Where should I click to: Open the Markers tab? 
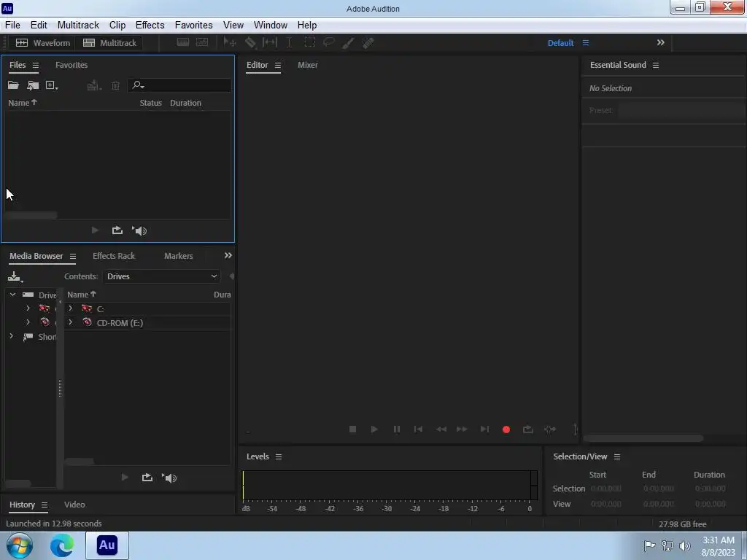click(x=178, y=256)
